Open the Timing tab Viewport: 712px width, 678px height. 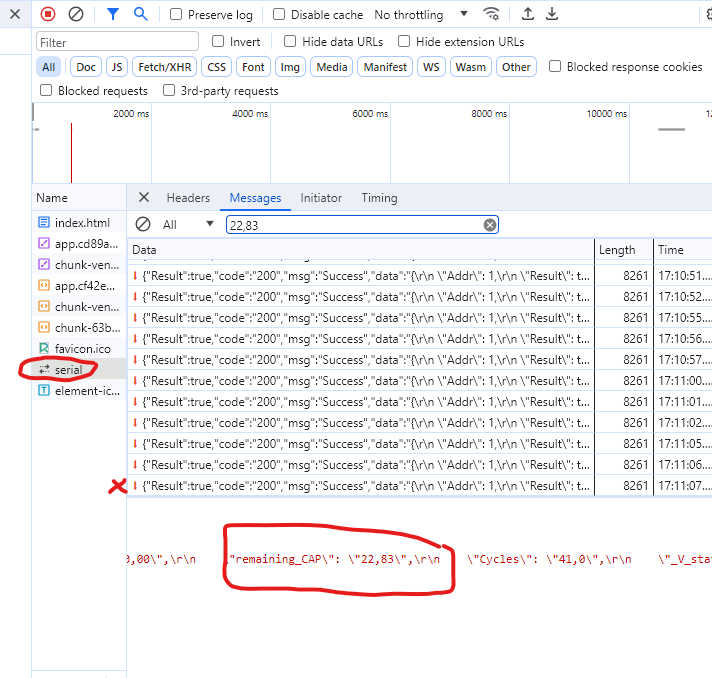click(379, 198)
